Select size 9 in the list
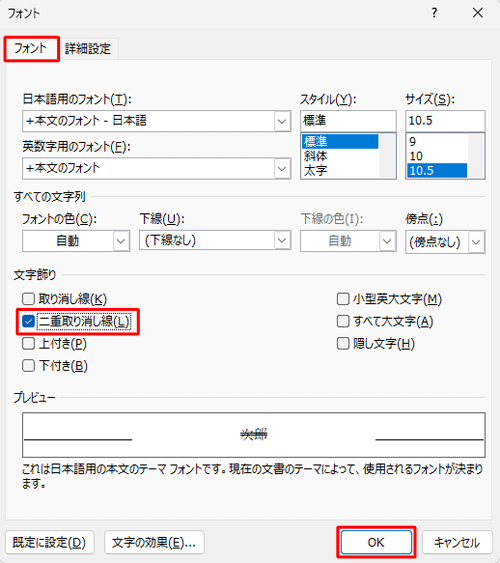This screenshot has height=563, width=500. [437, 141]
